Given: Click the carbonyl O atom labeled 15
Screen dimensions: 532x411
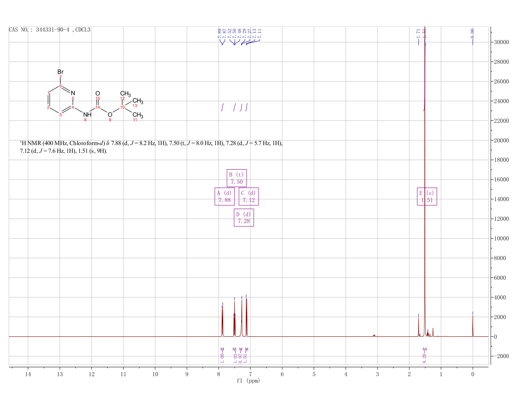Looking at the screenshot, I should point(98,93).
